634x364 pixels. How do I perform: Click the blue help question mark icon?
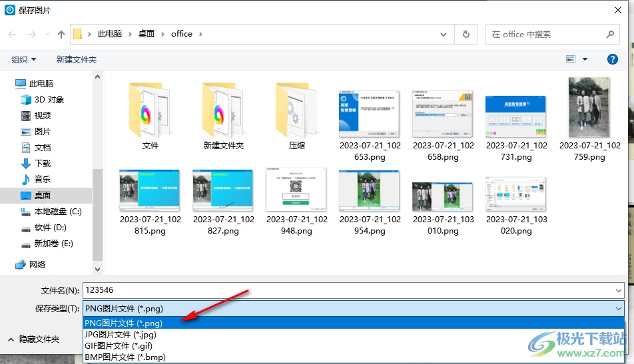pyautogui.click(x=613, y=59)
